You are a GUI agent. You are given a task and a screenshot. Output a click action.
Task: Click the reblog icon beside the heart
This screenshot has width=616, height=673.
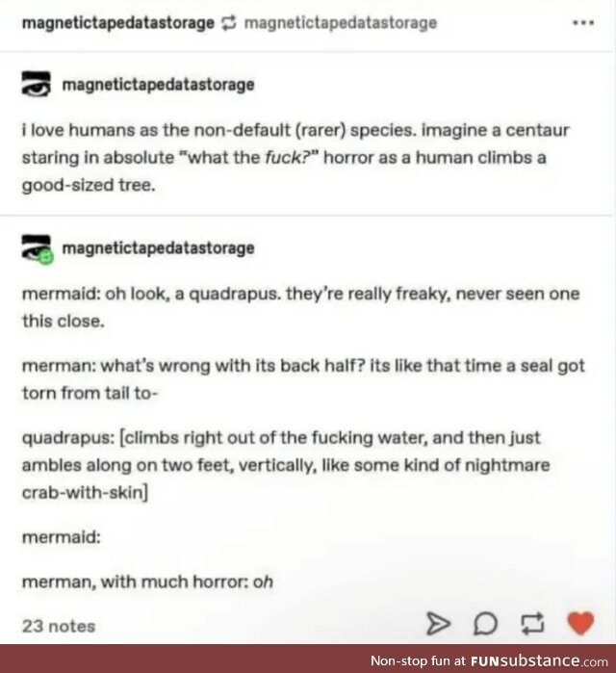(x=532, y=624)
